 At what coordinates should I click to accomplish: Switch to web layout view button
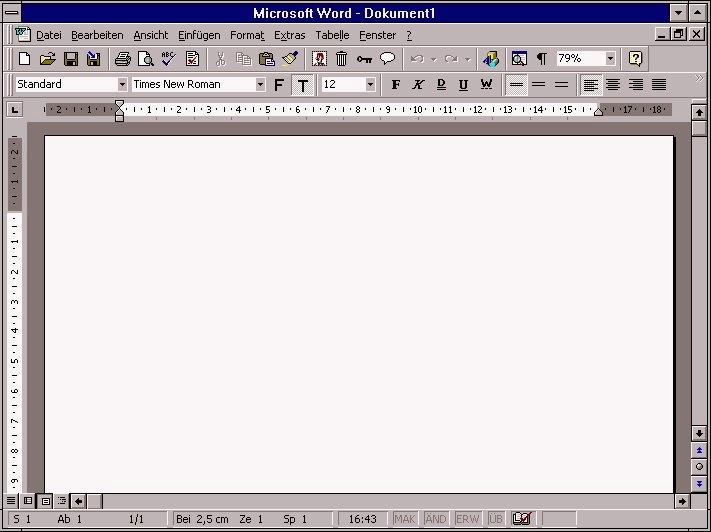(28, 501)
